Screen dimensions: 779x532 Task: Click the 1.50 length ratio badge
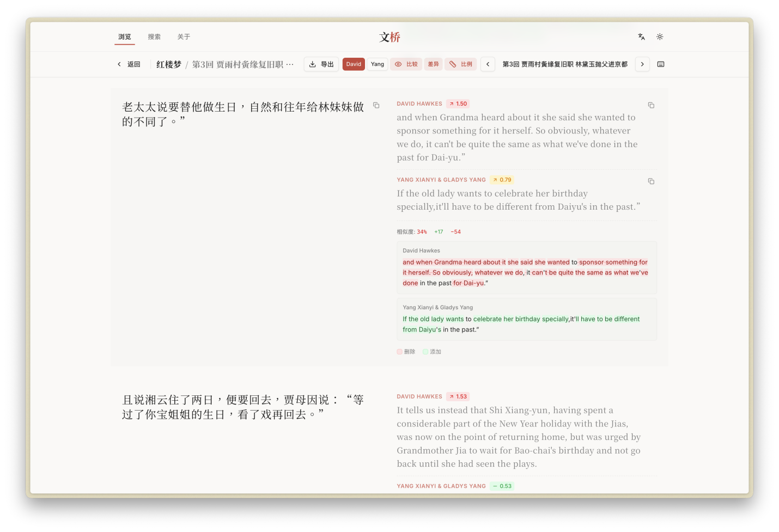pos(458,103)
